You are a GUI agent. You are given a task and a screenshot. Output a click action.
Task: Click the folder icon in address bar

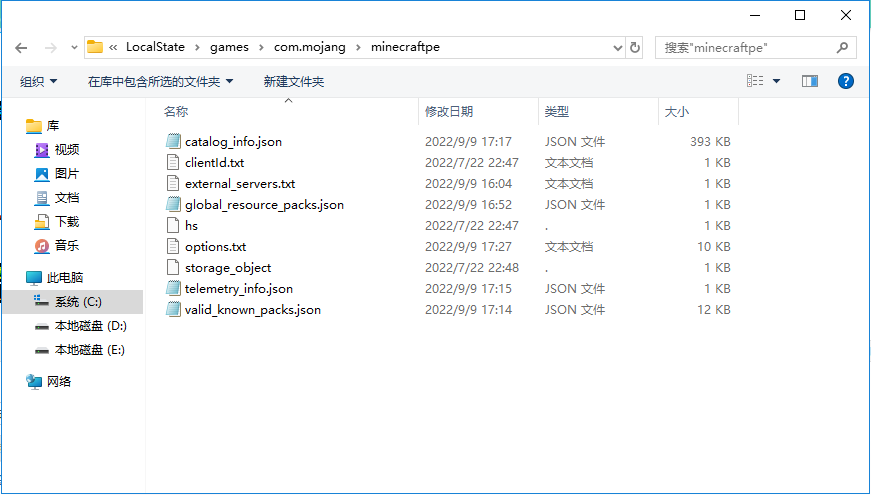pyautogui.click(x=95, y=47)
